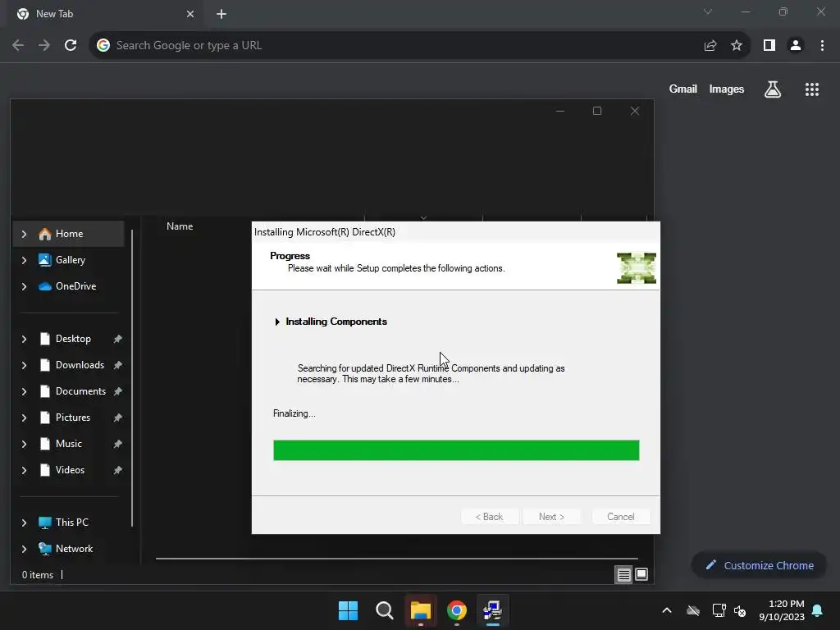This screenshot has height=630, width=840.
Task: Expand the Gallery tree node chevron
Action: [24, 260]
